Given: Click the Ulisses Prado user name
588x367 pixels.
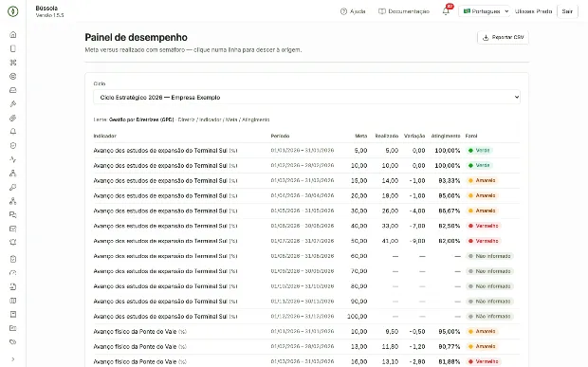Looking at the screenshot, I should coord(533,11).
